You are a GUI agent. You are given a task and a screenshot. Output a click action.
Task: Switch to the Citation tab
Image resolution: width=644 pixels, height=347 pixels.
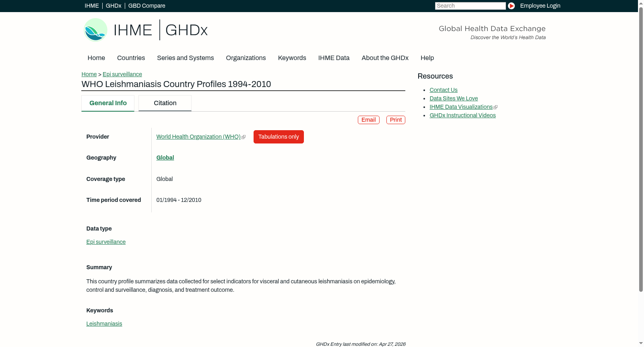coord(165,103)
